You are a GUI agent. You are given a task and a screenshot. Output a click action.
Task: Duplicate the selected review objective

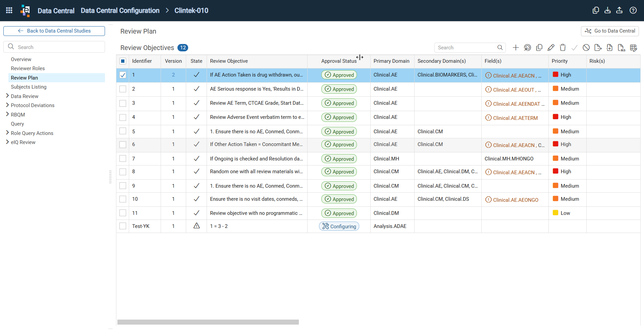539,48
